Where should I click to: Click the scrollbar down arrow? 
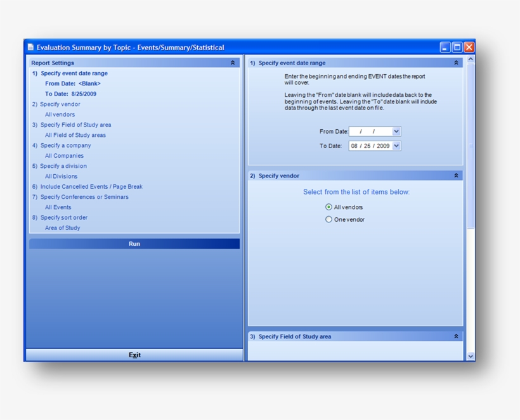coord(471,355)
